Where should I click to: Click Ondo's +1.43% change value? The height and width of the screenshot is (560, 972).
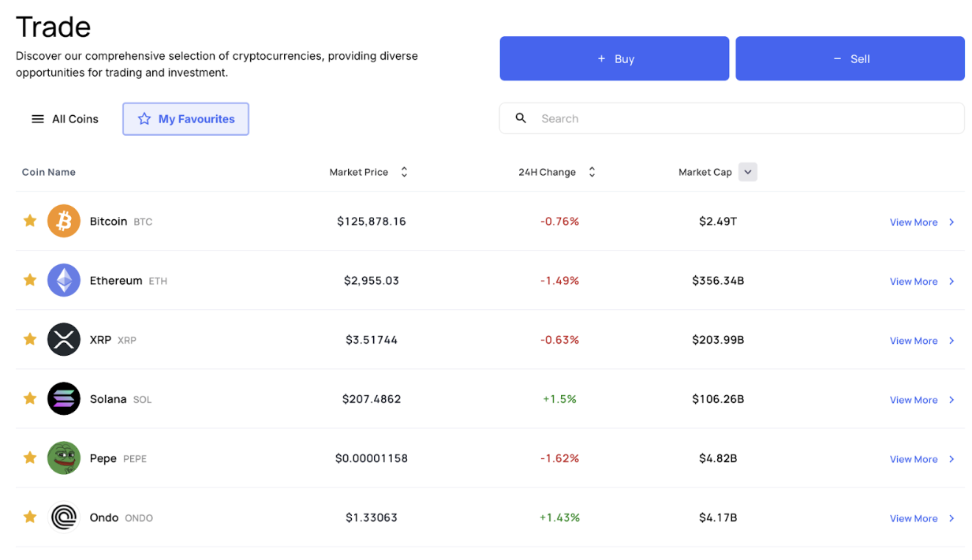pos(559,517)
